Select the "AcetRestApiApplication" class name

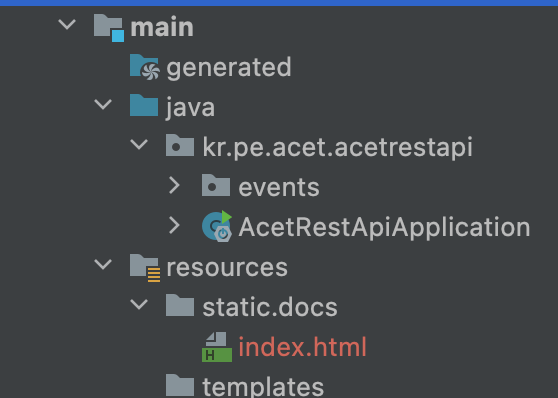click(x=384, y=228)
